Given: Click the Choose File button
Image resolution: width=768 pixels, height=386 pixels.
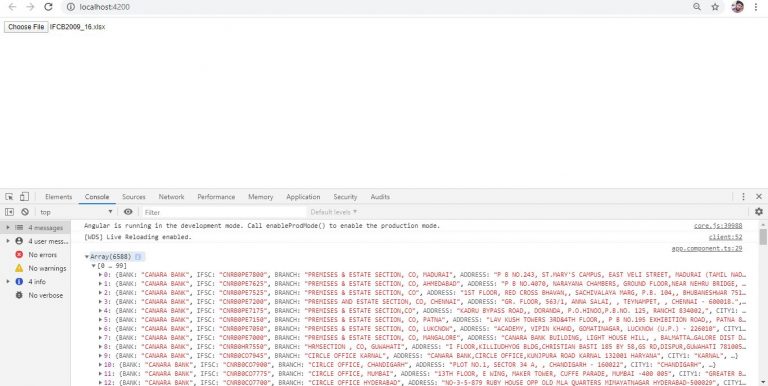Looking at the screenshot, I should pyautogui.click(x=26, y=27).
